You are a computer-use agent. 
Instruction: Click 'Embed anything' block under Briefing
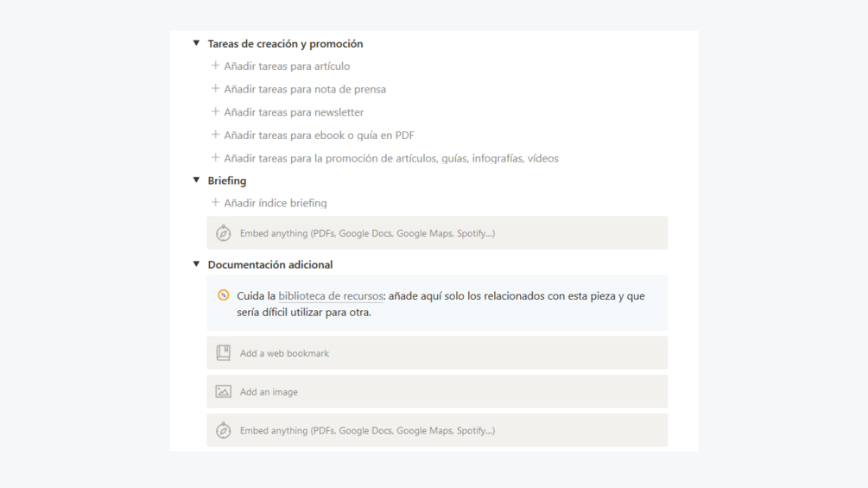[x=437, y=233]
